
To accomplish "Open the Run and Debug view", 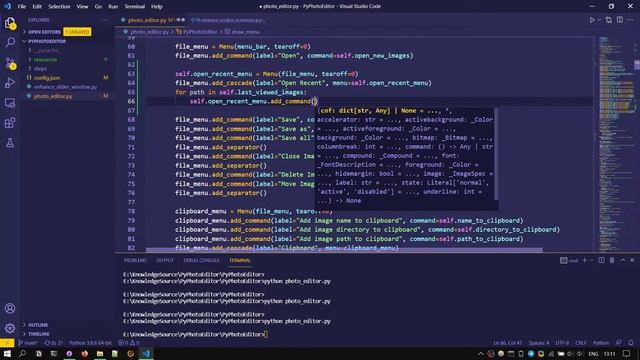I will (10, 82).
